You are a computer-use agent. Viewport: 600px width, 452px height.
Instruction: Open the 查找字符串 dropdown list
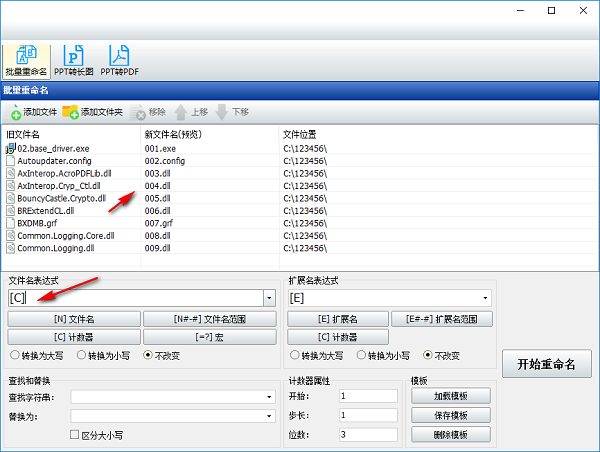(269, 397)
